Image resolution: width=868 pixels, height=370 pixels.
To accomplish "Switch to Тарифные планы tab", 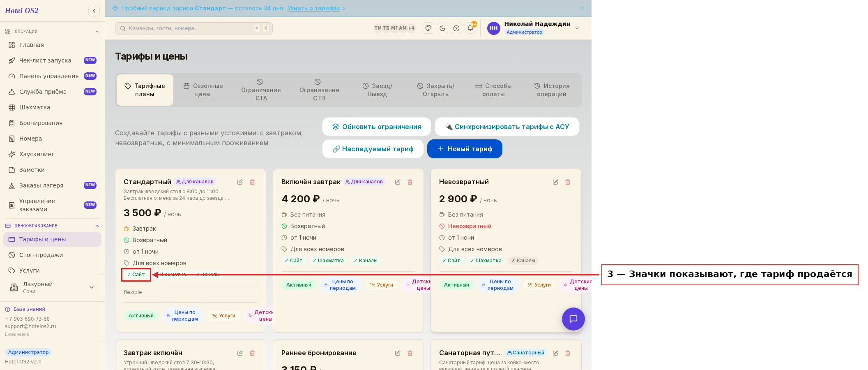I will tap(145, 90).
